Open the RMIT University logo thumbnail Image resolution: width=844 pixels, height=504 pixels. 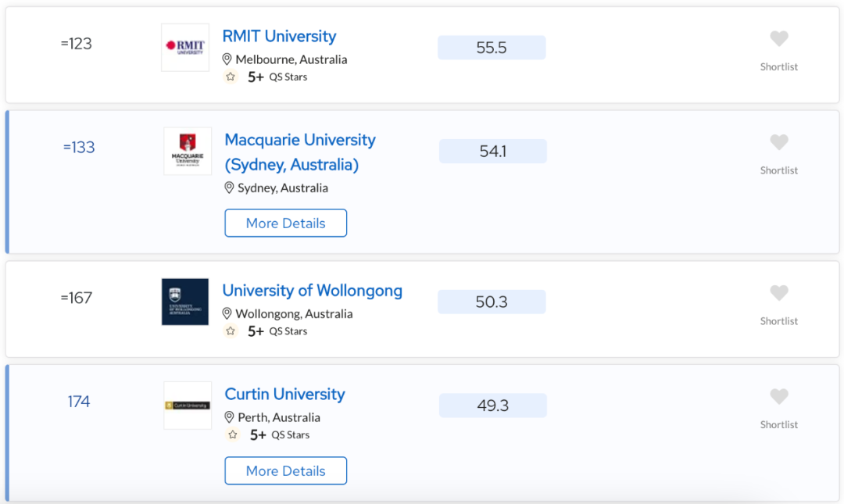click(185, 48)
